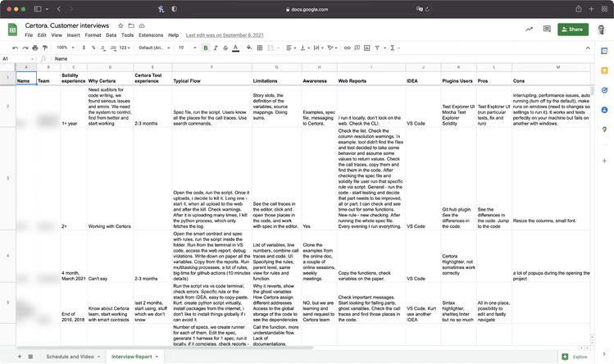Expand the Default font family dropdown
This screenshot has width=614, height=364.
click(x=154, y=48)
